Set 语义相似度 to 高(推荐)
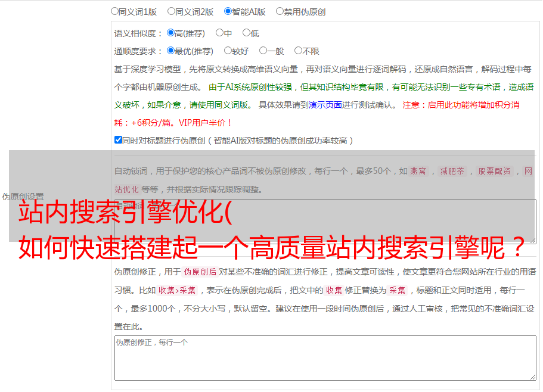543x392 pixels. (x=170, y=33)
